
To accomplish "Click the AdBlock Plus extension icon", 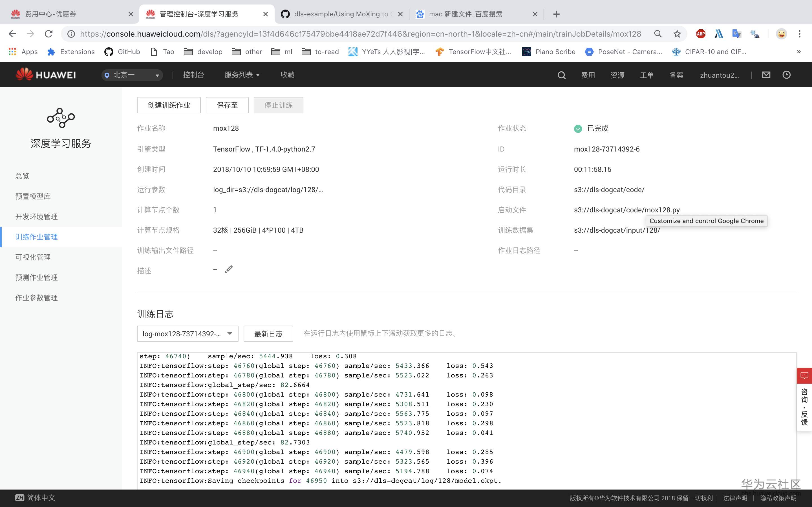I will tap(701, 34).
